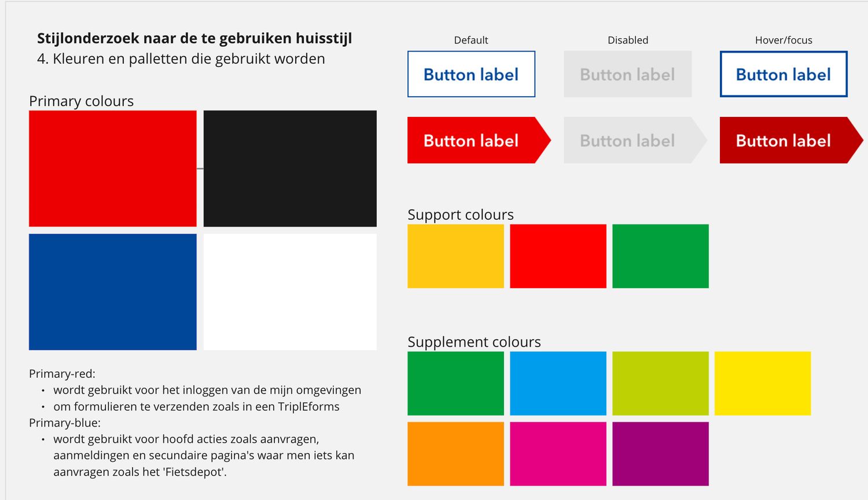Pick the black Primary colours swatch

pyautogui.click(x=290, y=168)
